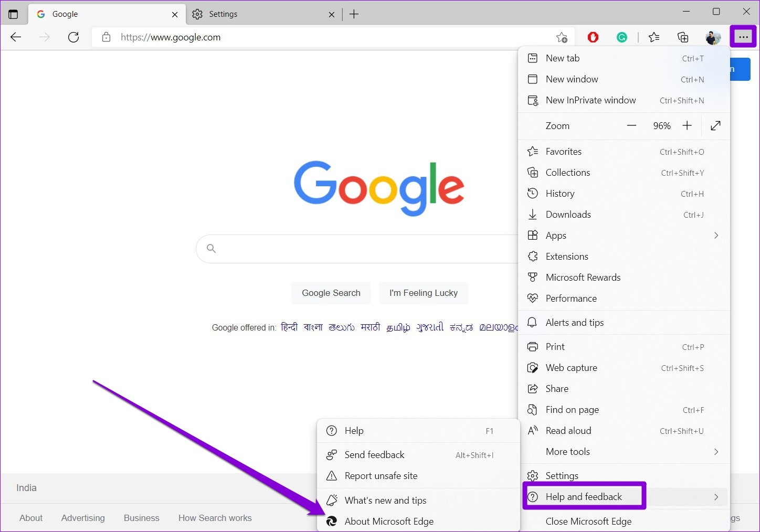Image resolution: width=760 pixels, height=532 pixels.
Task: Click the Opera extension icon in toolbar
Action: click(x=593, y=37)
